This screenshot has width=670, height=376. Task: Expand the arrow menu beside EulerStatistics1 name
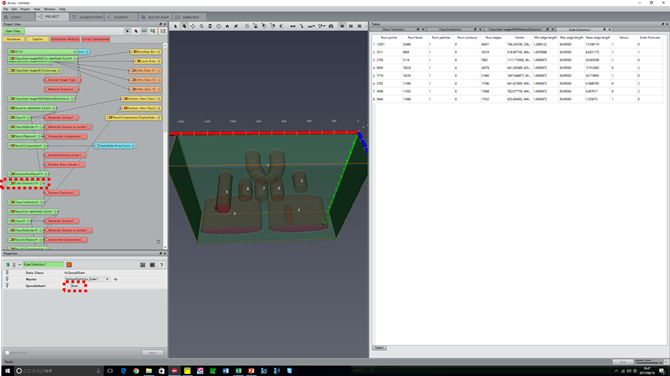click(x=19, y=265)
